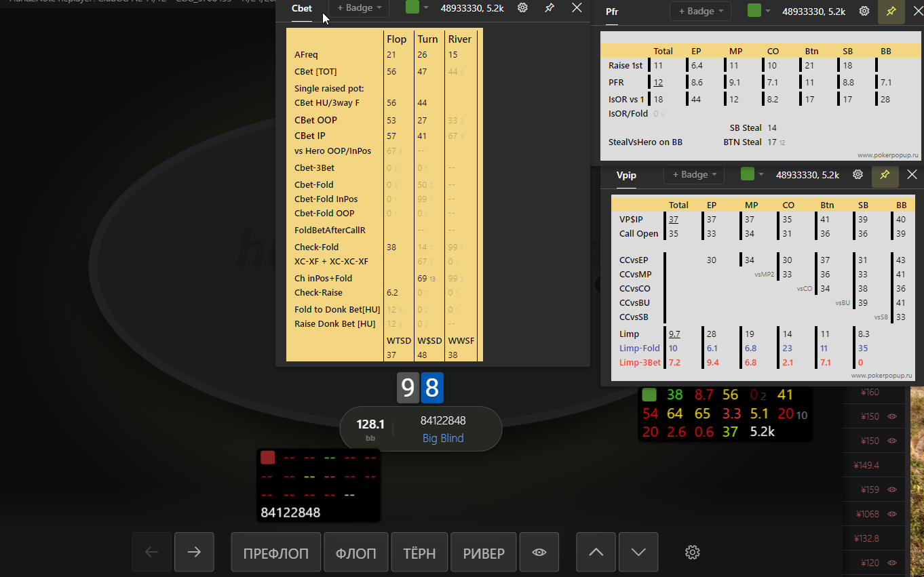Click CBet [TOT] row label
Viewport: 924px width, 577px height.
point(315,72)
